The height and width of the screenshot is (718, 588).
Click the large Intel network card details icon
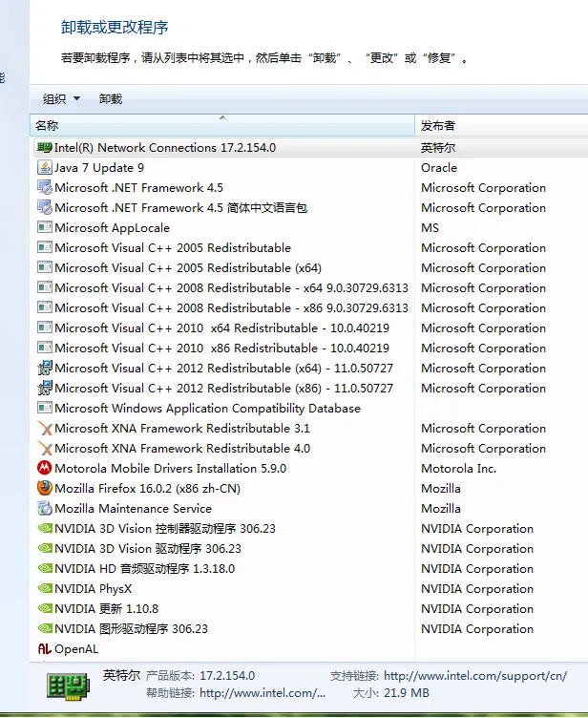pyautogui.click(x=68, y=686)
